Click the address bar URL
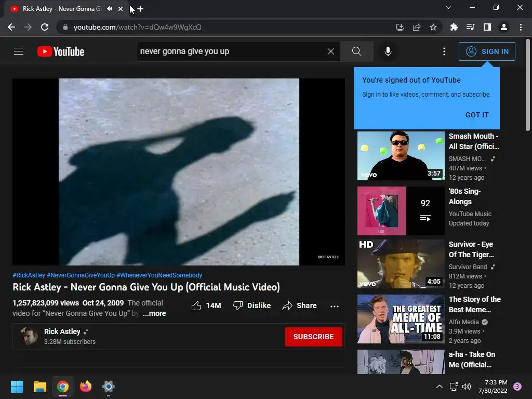532x399 pixels. (x=137, y=27)
